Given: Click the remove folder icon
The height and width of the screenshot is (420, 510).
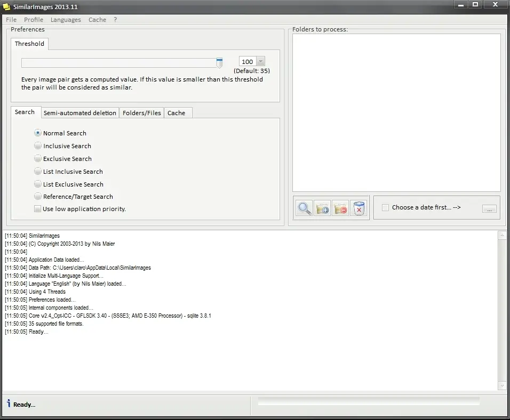Looking at the screenshot, I should (340, 208).
